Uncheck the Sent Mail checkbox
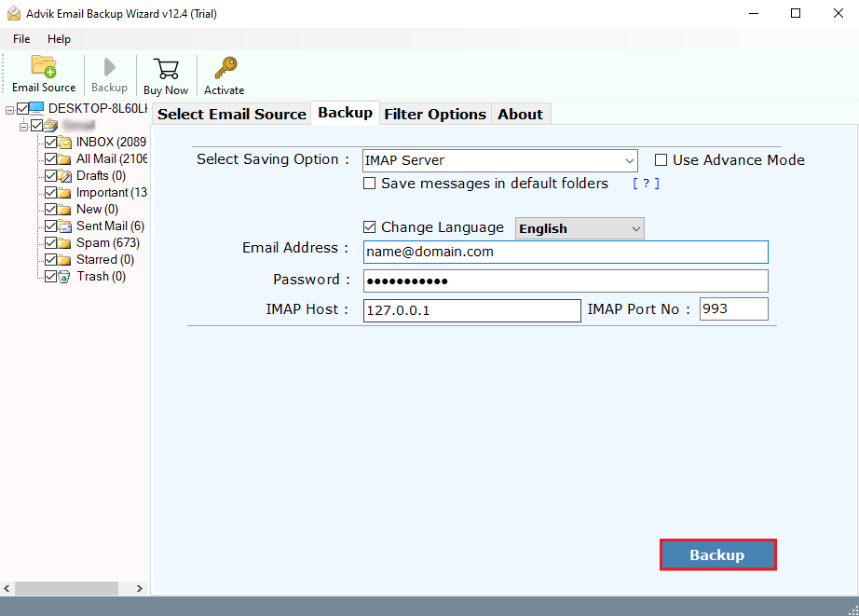The height and width of the screenshot is (616, 859). click(51, 226)
